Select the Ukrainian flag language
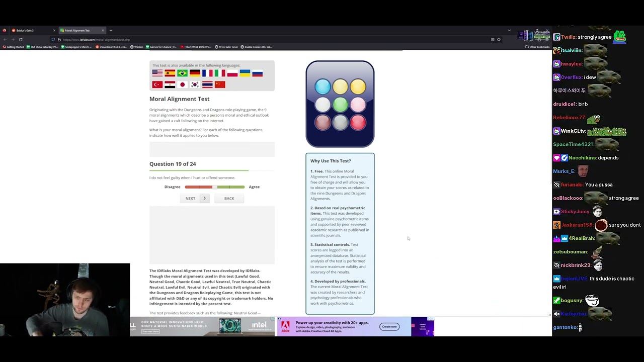This screenshot has width=644, height=362. click(x=245, y=73)
